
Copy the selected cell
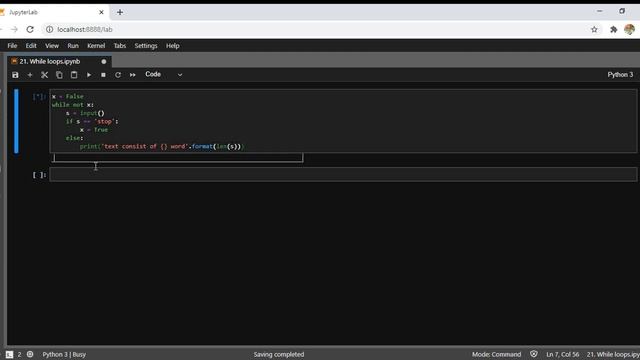[x=59, y=75]
